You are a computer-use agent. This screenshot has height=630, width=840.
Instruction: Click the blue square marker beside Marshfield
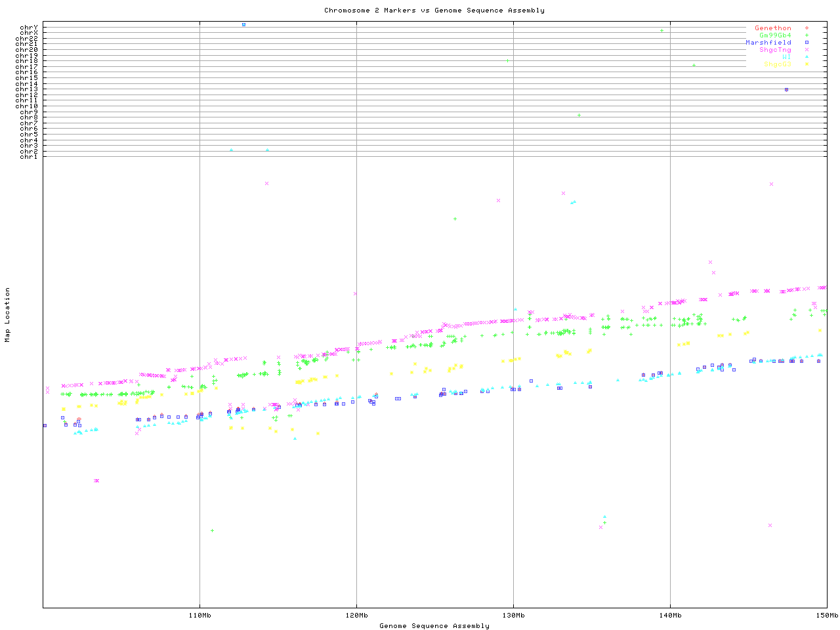(x=807, y=43)
